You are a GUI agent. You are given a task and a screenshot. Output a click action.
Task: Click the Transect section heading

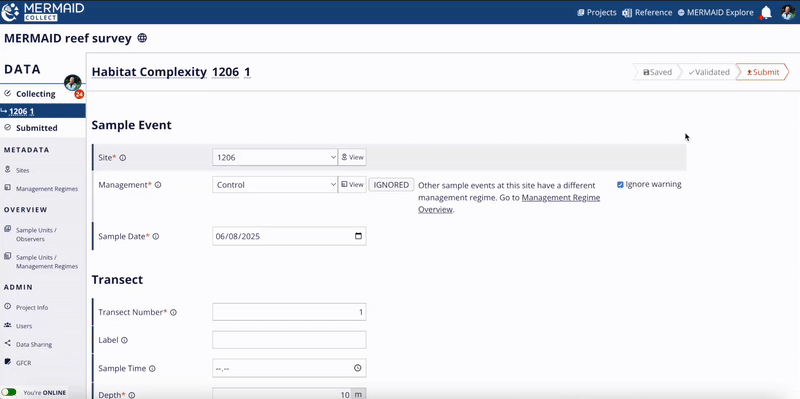pyautogui.click(x=117, y=280)
